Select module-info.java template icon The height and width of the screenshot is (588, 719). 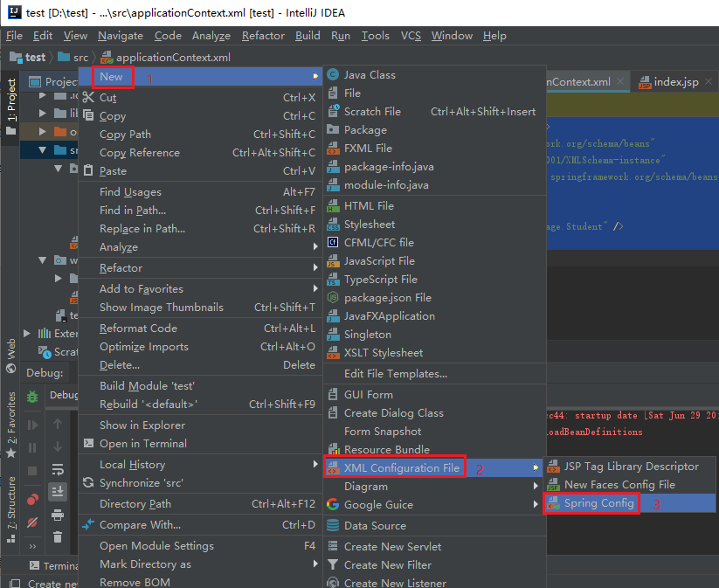click(x=333, y=185)
